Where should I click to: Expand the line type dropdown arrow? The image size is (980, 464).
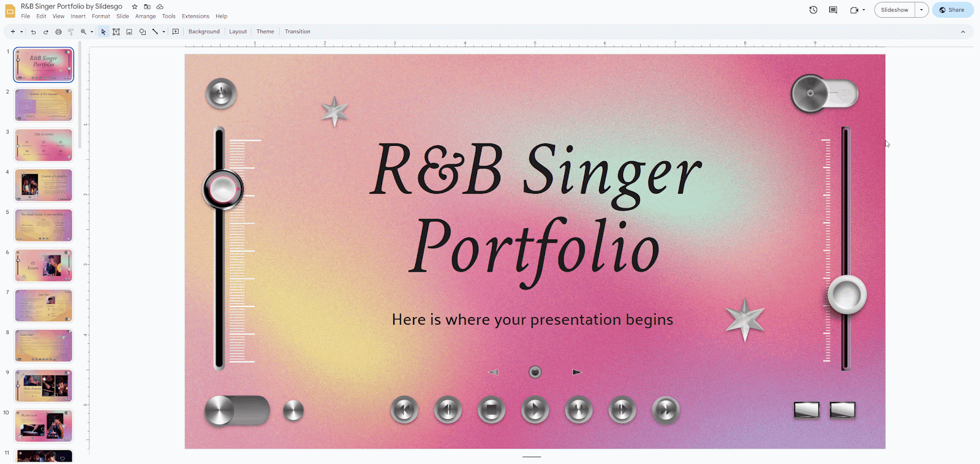click(164, 32)
